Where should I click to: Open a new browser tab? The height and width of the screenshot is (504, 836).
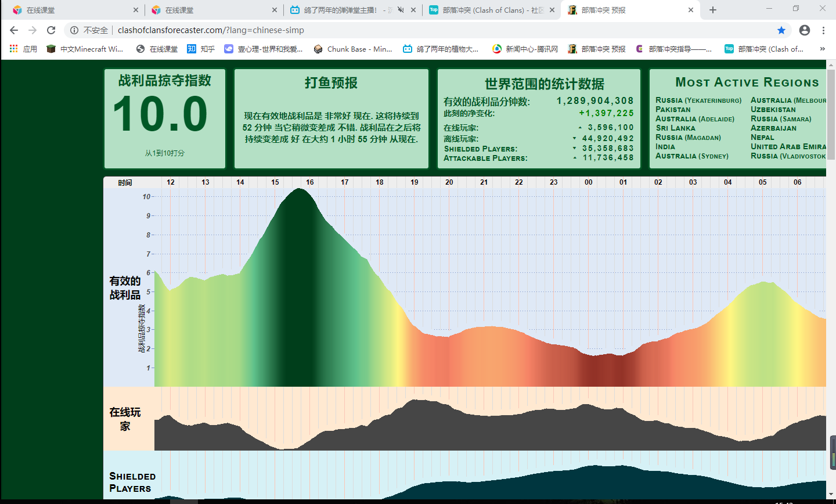713,10
